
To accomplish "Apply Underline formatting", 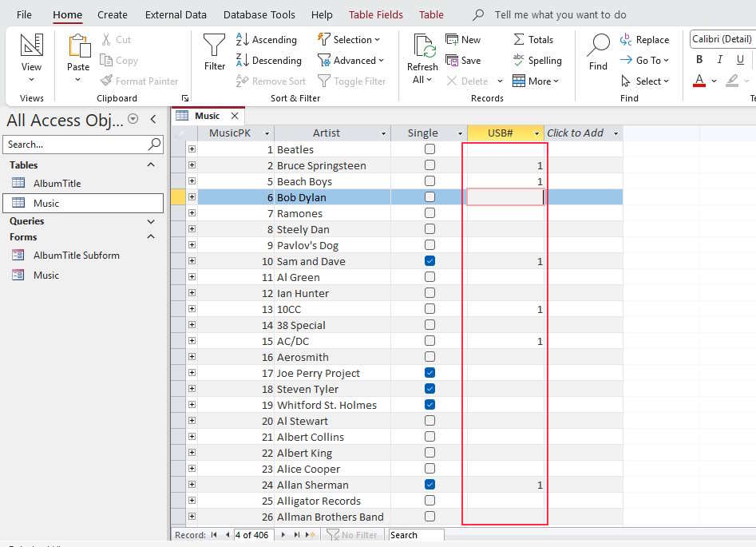I will 740,59.
